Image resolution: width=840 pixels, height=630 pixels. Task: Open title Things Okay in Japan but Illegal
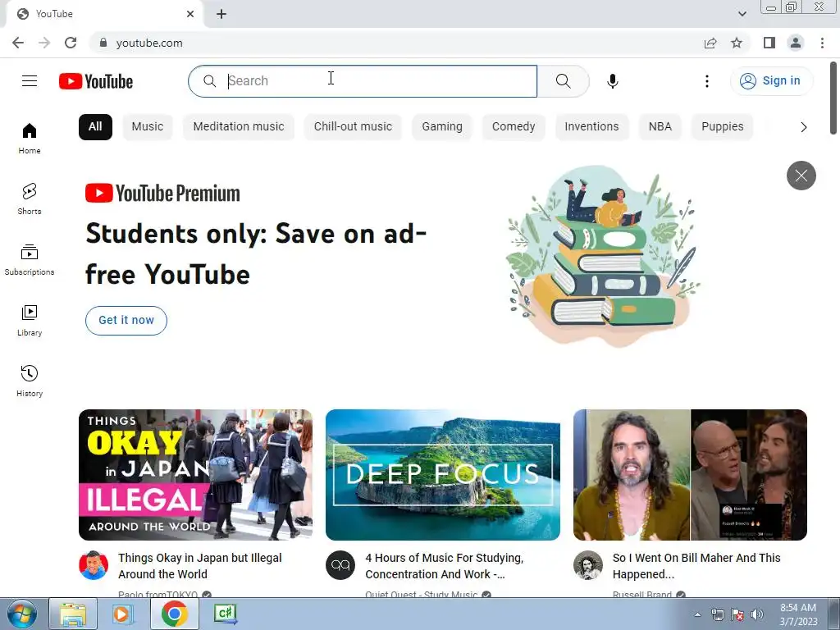pos(200,566)
